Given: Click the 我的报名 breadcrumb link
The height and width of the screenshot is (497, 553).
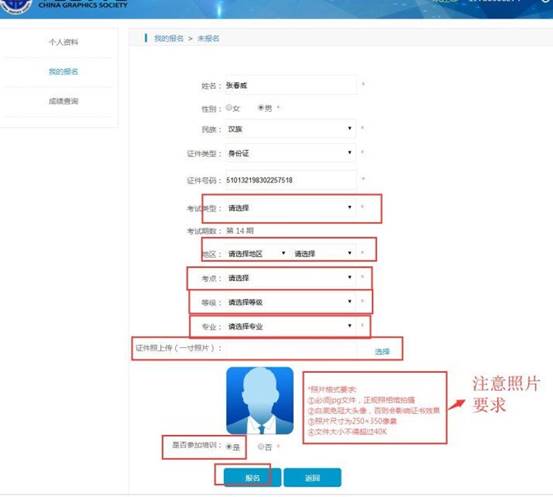Looking at the screenshot, I should [x=169, y=38].
